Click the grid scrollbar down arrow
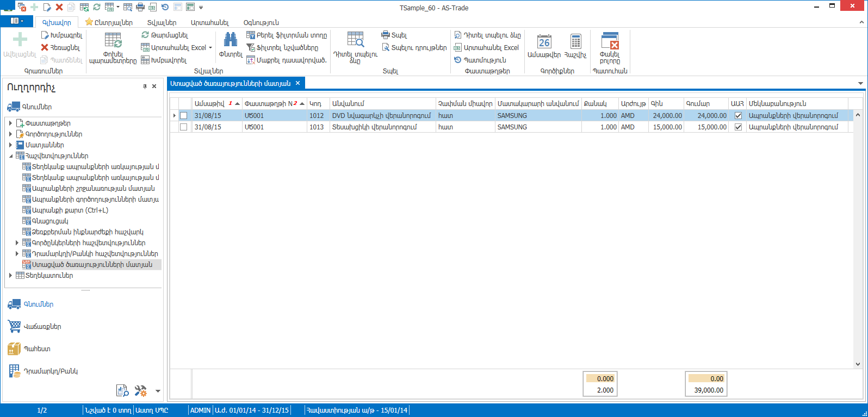This screenshot has width=868, height=417. (x=858, y=364)
